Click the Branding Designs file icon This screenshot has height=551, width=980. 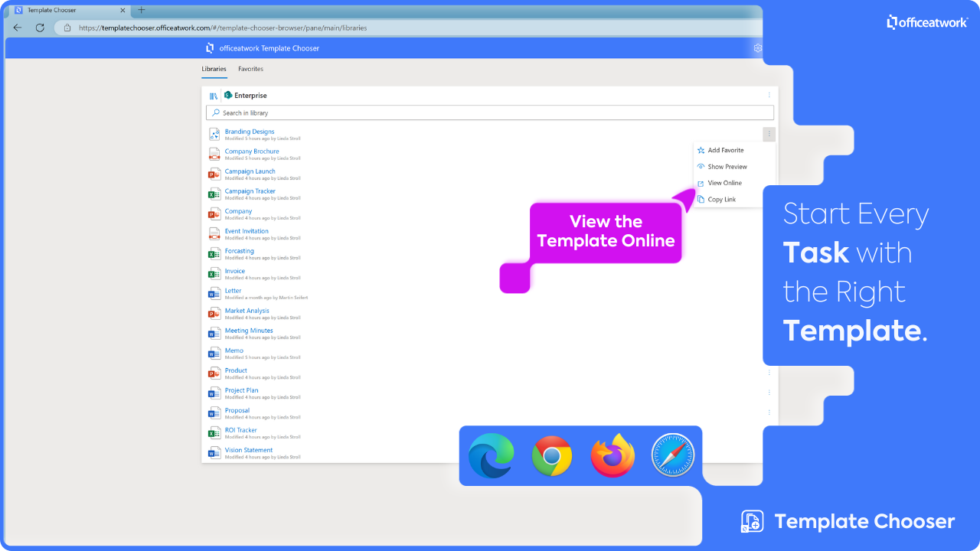(214, 134)
